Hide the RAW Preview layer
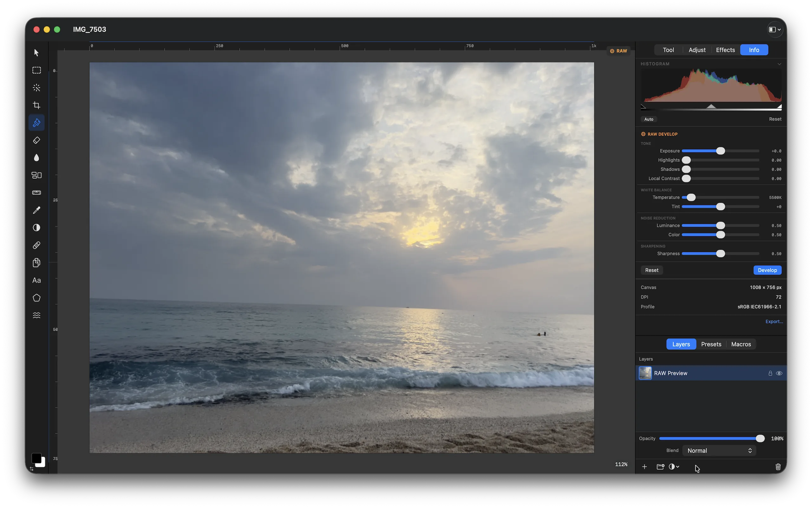The width and height of the screenshot is (812, 508). (779, 373)
